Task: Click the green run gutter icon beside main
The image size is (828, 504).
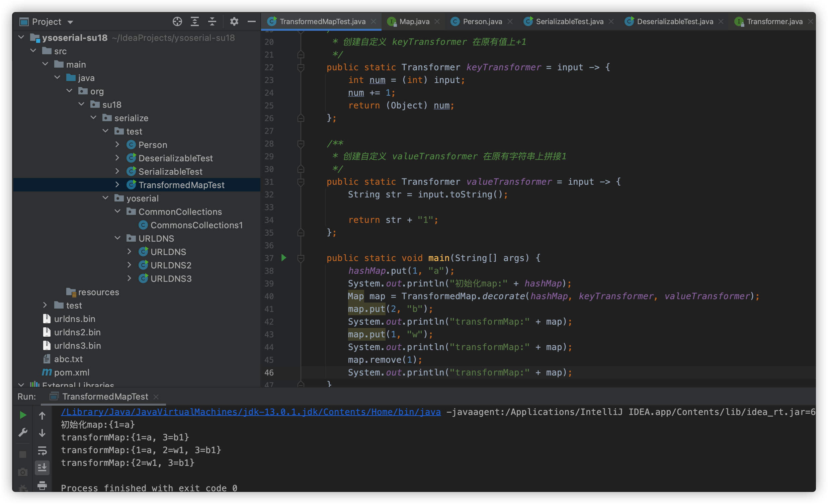Action: click(283, 258)
